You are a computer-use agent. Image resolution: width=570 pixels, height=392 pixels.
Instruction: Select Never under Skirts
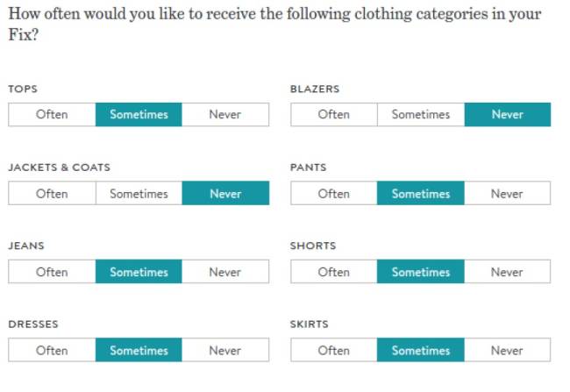click(508, 351)
